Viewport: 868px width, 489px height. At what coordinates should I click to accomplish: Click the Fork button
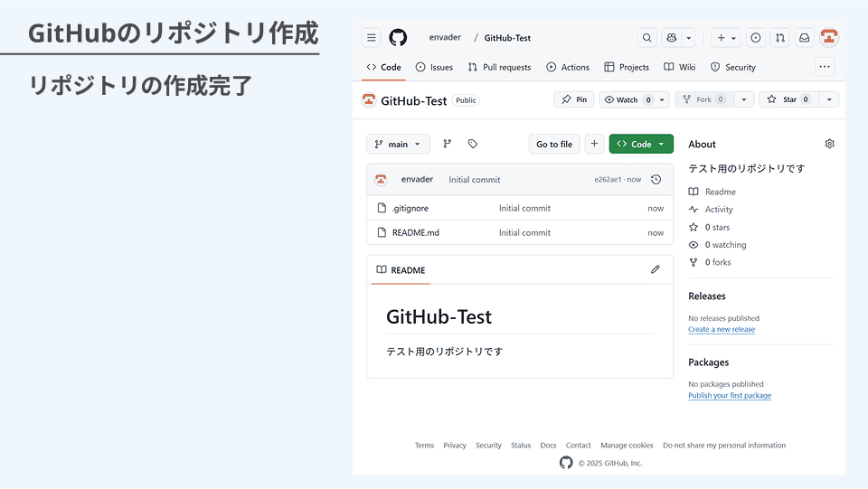coord(704,99)
